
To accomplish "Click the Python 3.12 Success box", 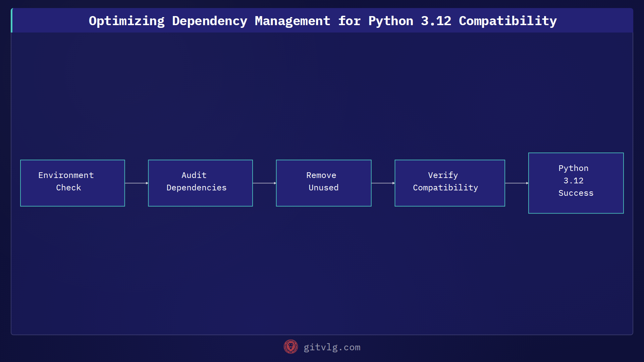I will (576, 183).
